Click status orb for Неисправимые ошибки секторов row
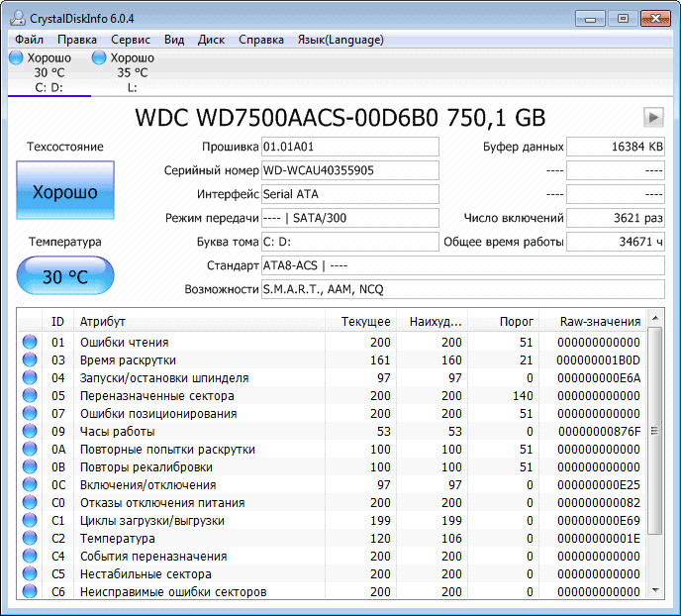681x616 pixels. click(30, 591)
